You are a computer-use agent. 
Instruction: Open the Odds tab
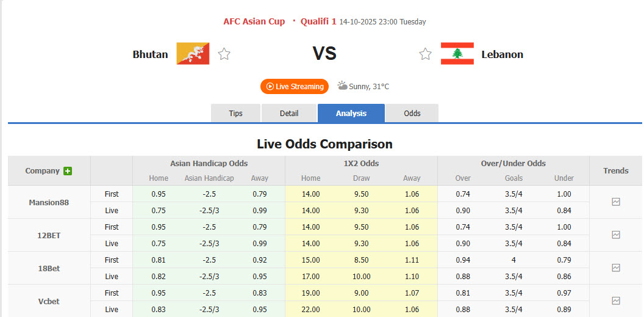(412, 114)
